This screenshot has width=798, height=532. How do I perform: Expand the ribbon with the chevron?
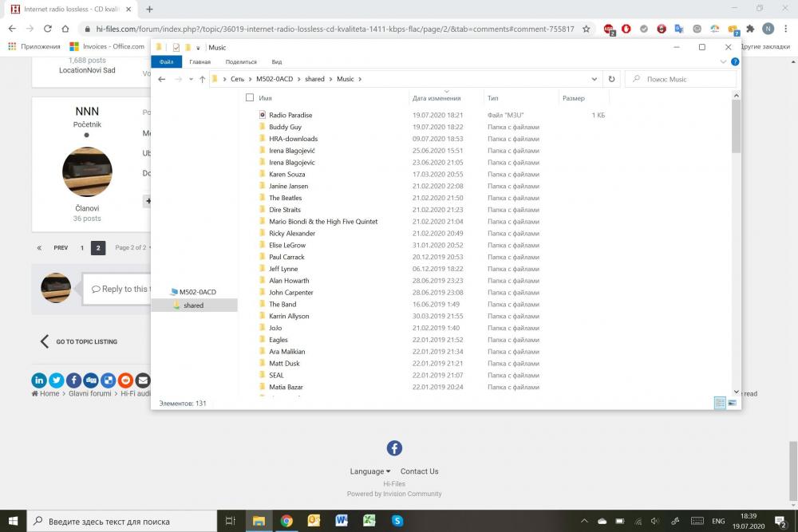click(x=723, y=61)
